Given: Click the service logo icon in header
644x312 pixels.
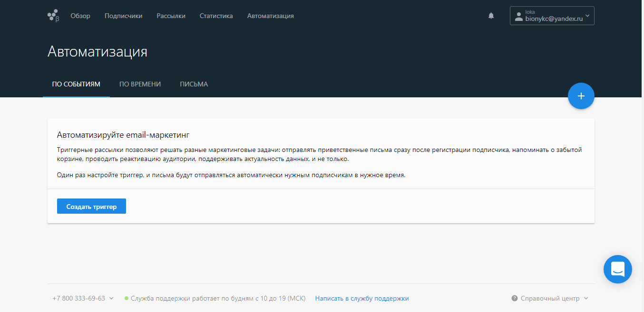Looking at the screenshot, I should pos(53,16).
